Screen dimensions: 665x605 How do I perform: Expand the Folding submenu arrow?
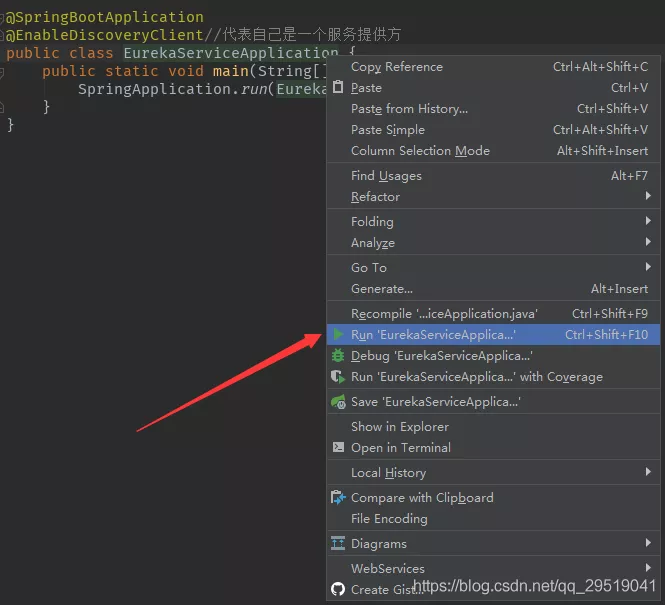point(648,220)
